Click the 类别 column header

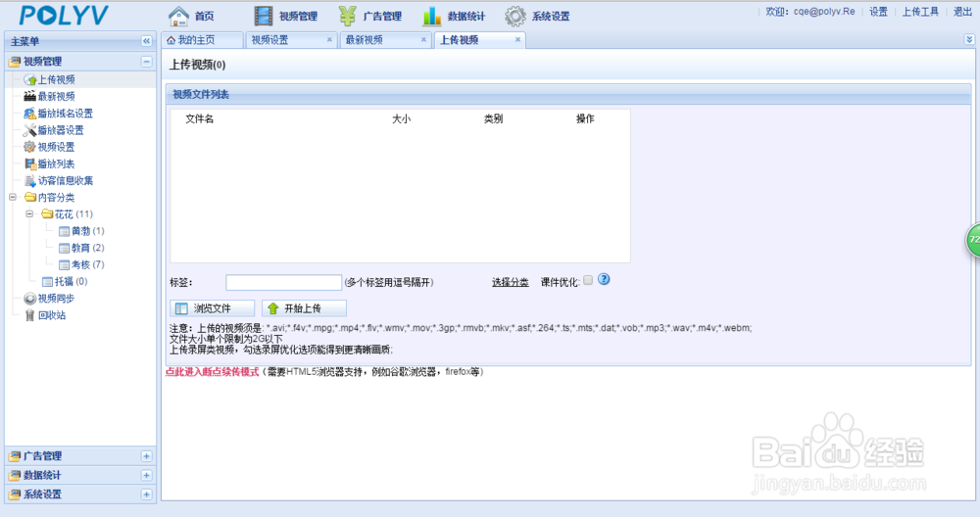click(493, 118)
